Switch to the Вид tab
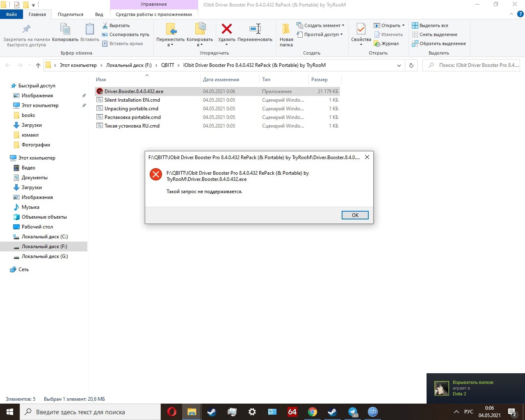 99,14
